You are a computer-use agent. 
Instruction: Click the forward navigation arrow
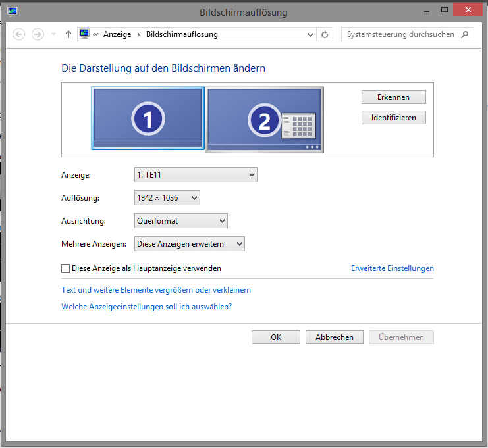click(38, 34)
